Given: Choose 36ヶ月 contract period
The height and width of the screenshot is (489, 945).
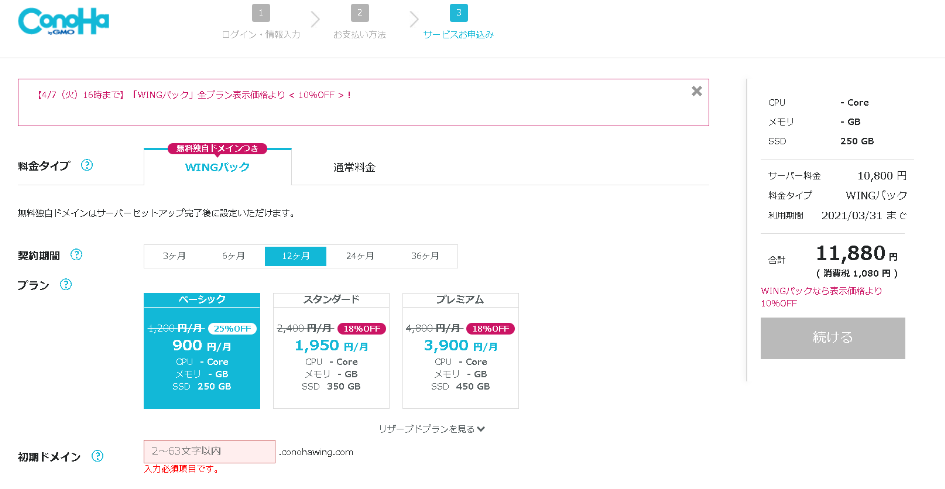Looking at the screenshot, I should pyautogui.click(x=425, y=256).
